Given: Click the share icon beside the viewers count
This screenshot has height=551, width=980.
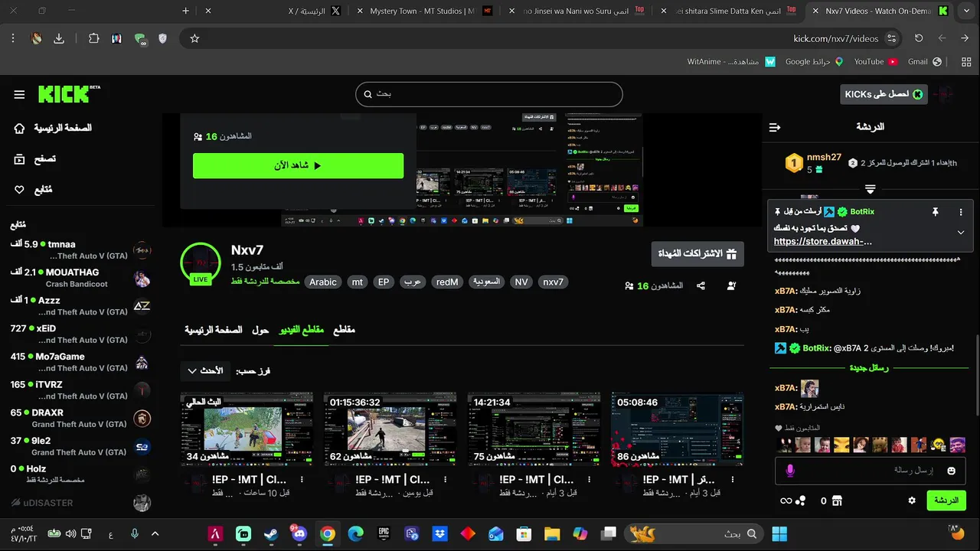Looking at the screenshot, I should [701, 285].
